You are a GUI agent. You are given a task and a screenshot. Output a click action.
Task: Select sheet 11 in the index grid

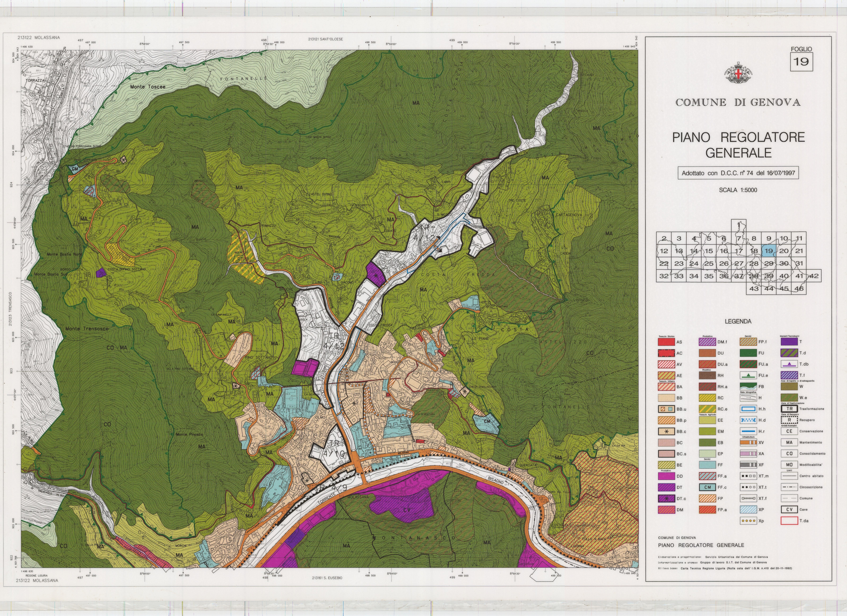(x=799, y=238)
